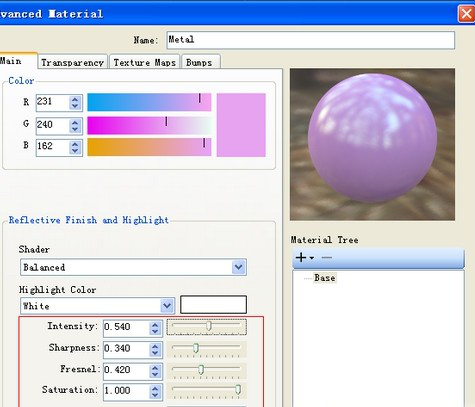Click the Name field containing Metal

(311, 40)
